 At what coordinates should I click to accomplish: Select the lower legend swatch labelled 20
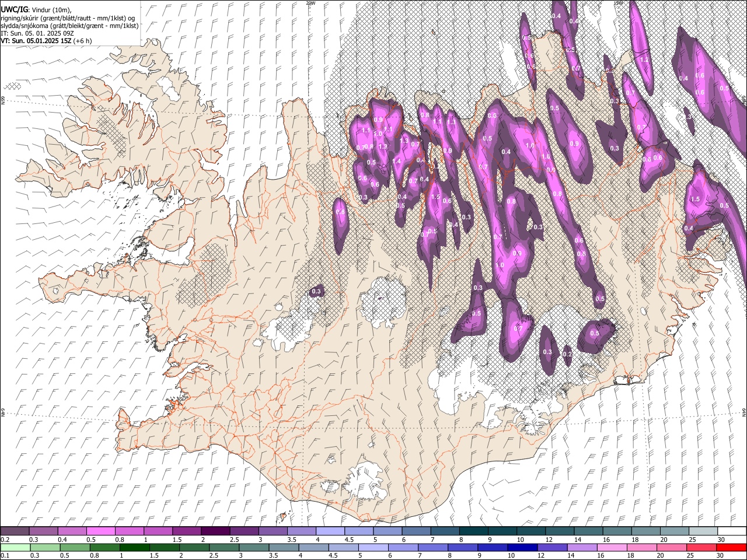click(672, 547)
